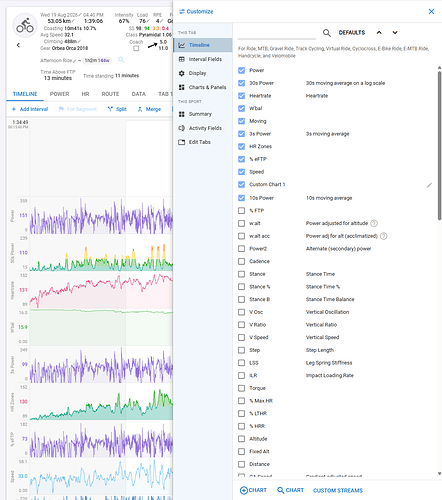Click the Split interval button
Viewport: 442px width, 500px height.
point(117,109)
